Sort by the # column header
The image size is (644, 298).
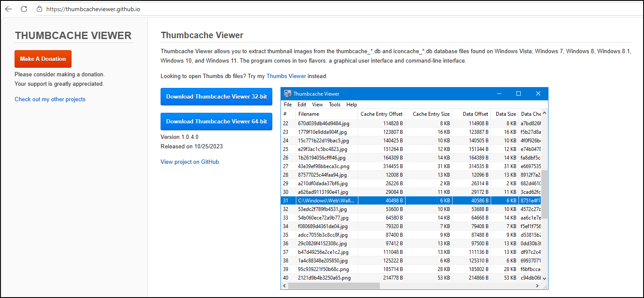(x=288, y=114)
